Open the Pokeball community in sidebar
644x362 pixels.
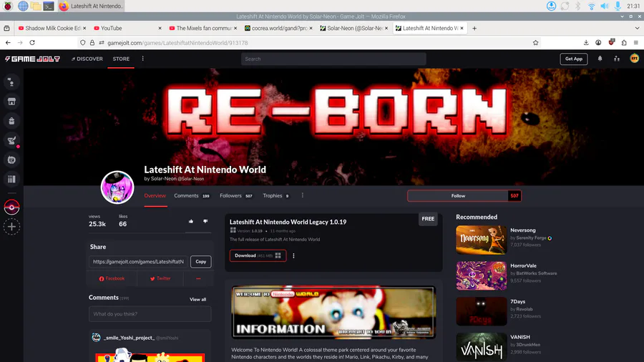pos(11,207)
